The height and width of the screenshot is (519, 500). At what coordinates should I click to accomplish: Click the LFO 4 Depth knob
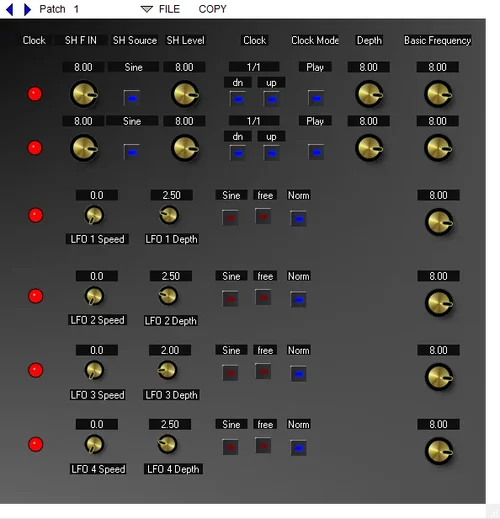[167, 444]
